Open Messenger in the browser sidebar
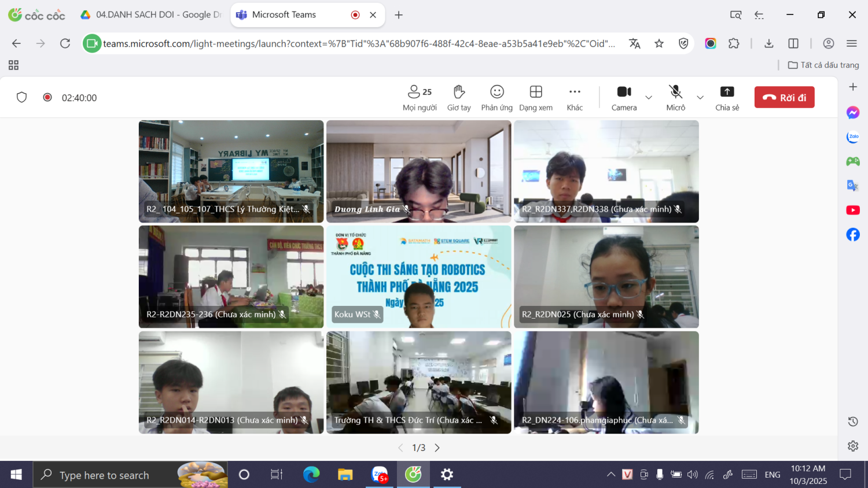 coord(852,113)
